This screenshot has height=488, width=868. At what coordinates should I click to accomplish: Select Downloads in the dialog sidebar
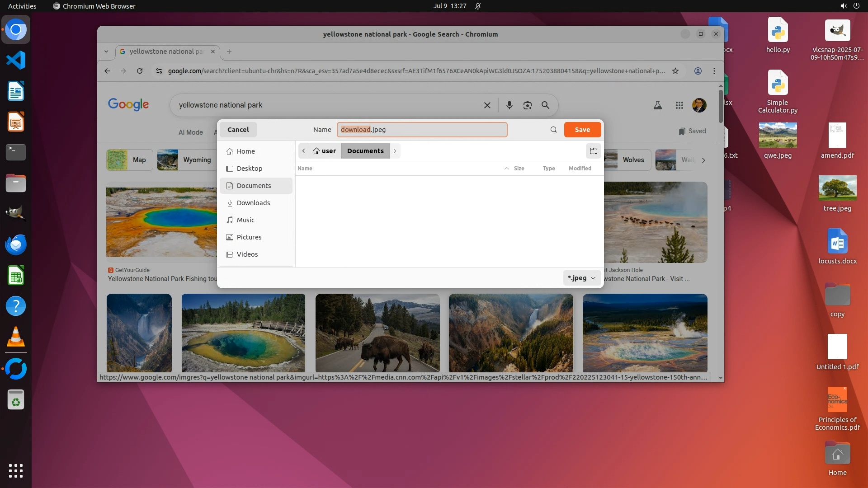pos(253,203)
